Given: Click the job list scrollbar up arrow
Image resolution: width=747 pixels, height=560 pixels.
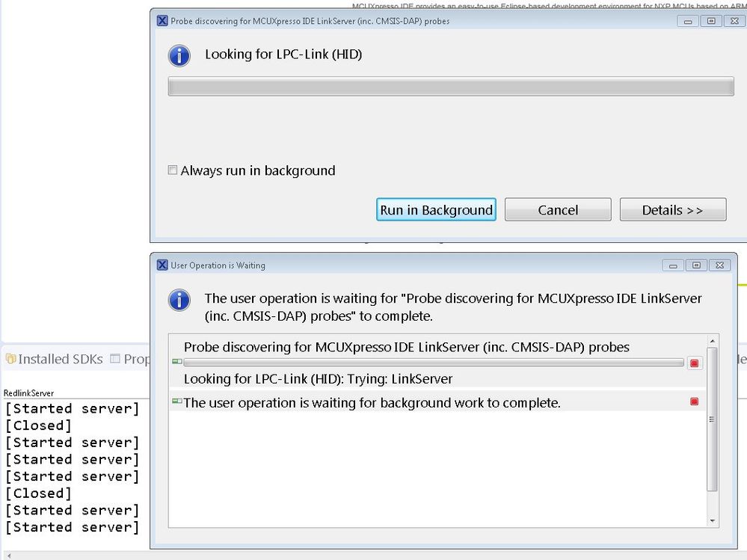Looking at the screenshot, I should (x=712, y=341).
